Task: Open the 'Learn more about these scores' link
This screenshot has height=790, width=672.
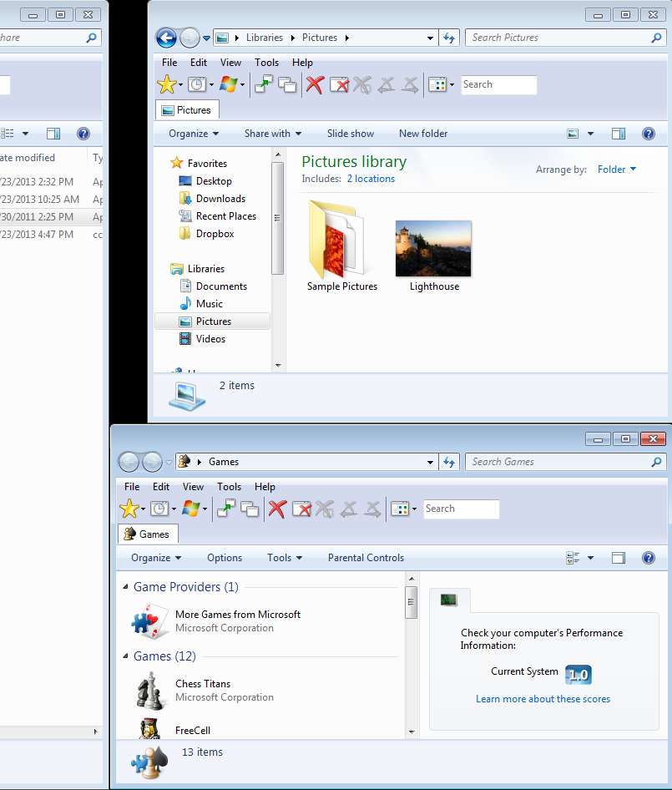Action: click(x=543, y=699)
